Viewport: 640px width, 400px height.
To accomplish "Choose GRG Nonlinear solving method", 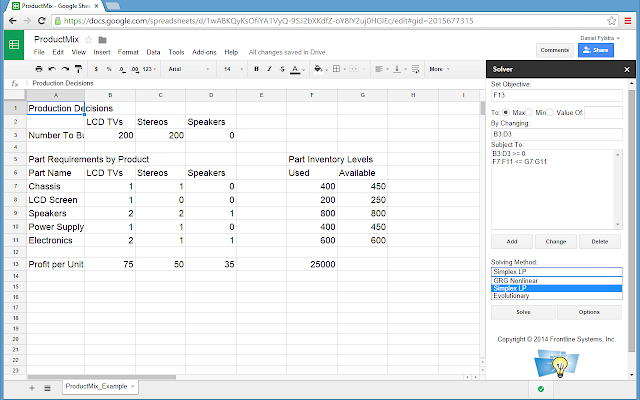I will click(x=556, y=281).
